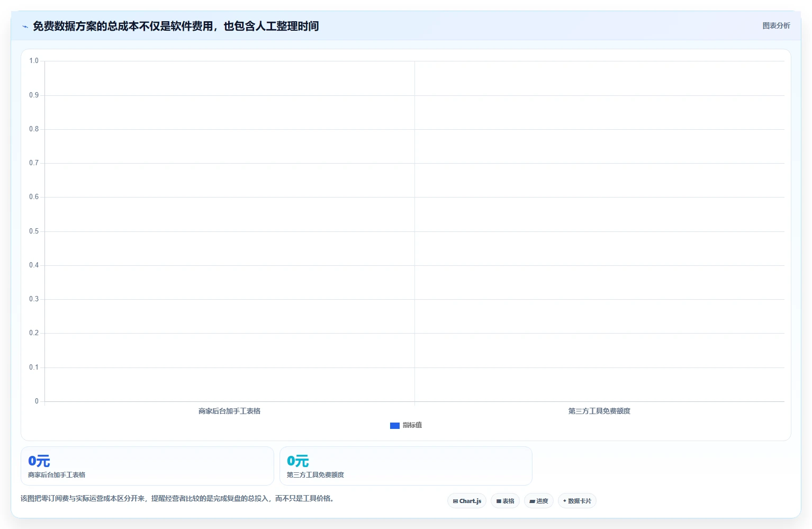Viewport: 812px width, 529px height.
Task: Open the 0元 第三方工具免费额度 data card
Action: coord(406,466)
